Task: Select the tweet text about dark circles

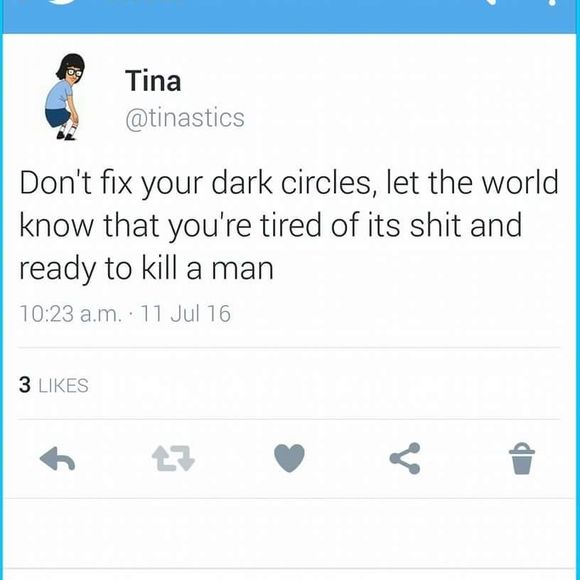Action: pyautogui.click(x=289, y=226)
